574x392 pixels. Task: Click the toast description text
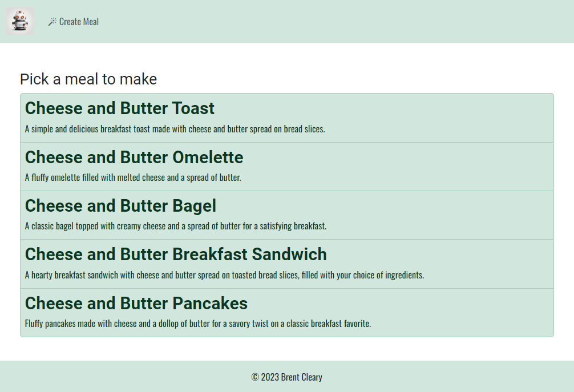(x=175, y=129)
